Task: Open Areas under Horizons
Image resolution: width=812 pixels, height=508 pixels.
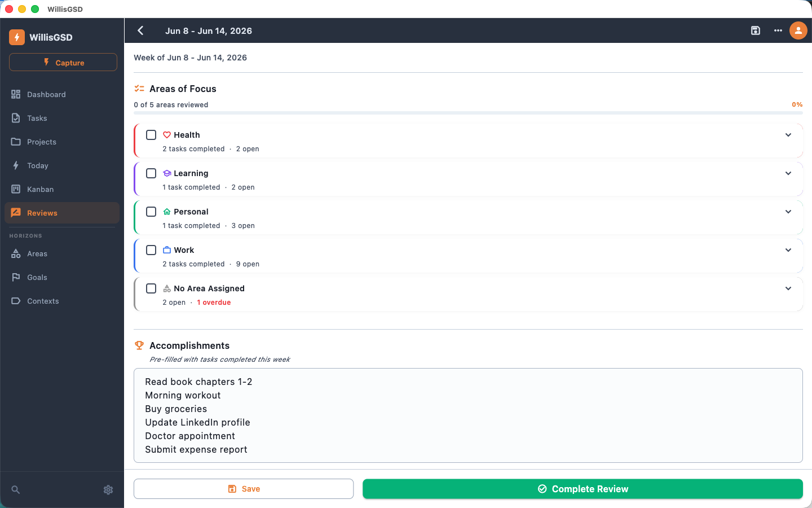Action: coord(62,253)
